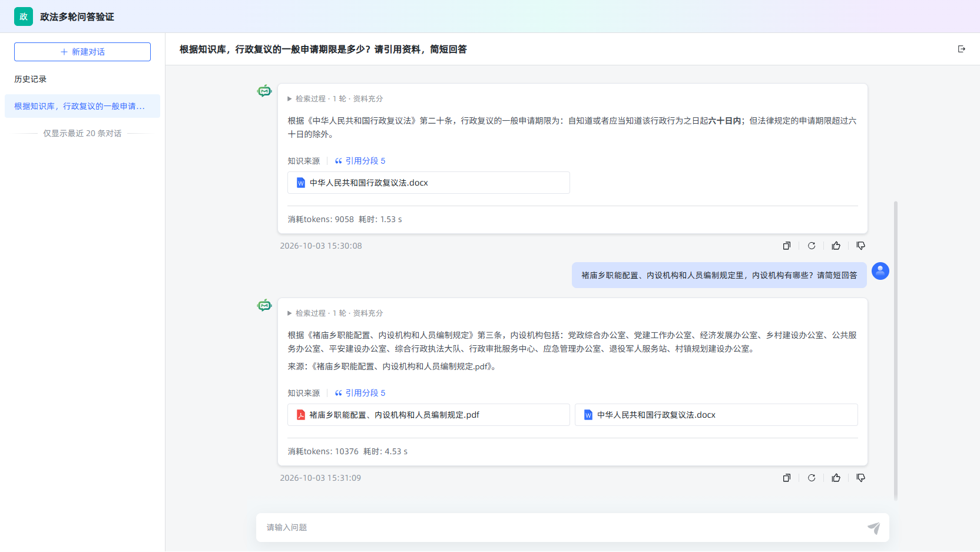Viewport: 980px width, 552px height.
Task: Create a new chat with 新建对话
Action: coord(82,52)
